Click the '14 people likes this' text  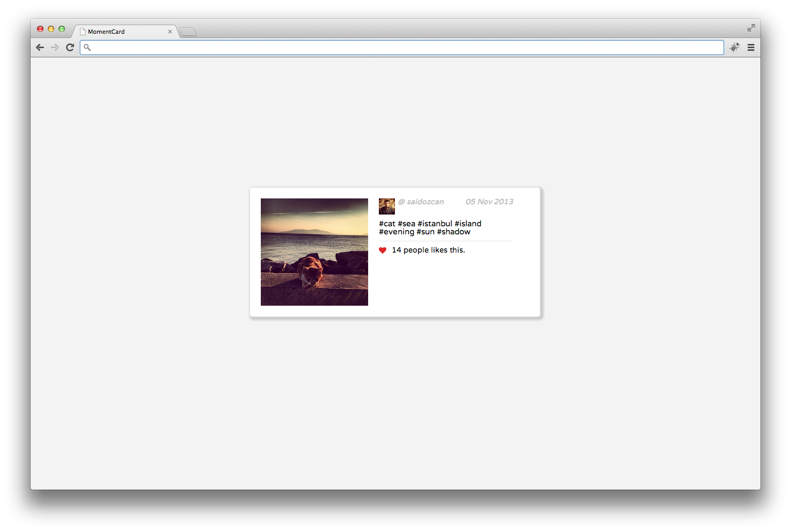(x=429, y=250)
